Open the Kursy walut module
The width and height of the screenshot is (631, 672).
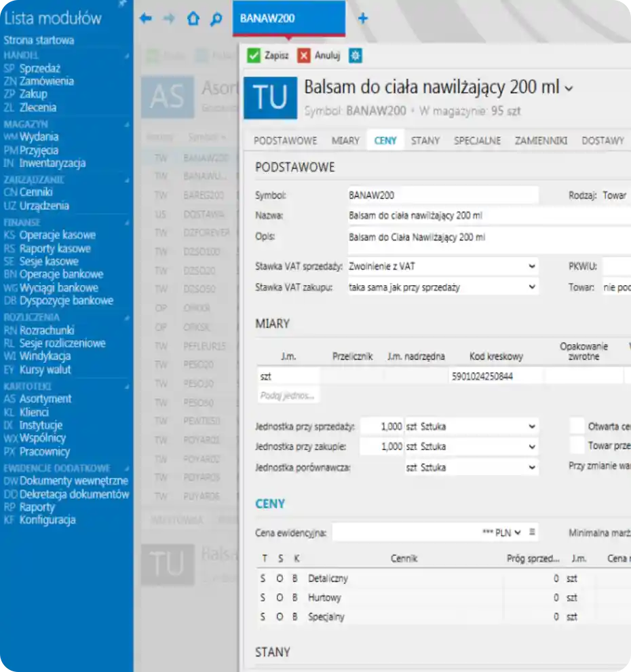[45, 369]
